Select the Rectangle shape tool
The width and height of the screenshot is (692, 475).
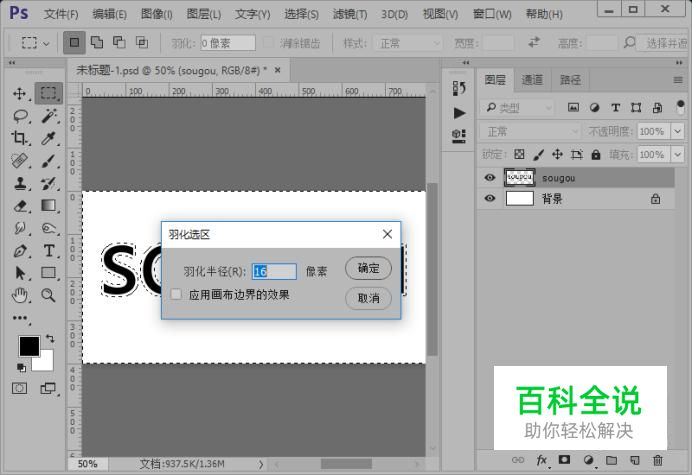(x=49, y=273)
